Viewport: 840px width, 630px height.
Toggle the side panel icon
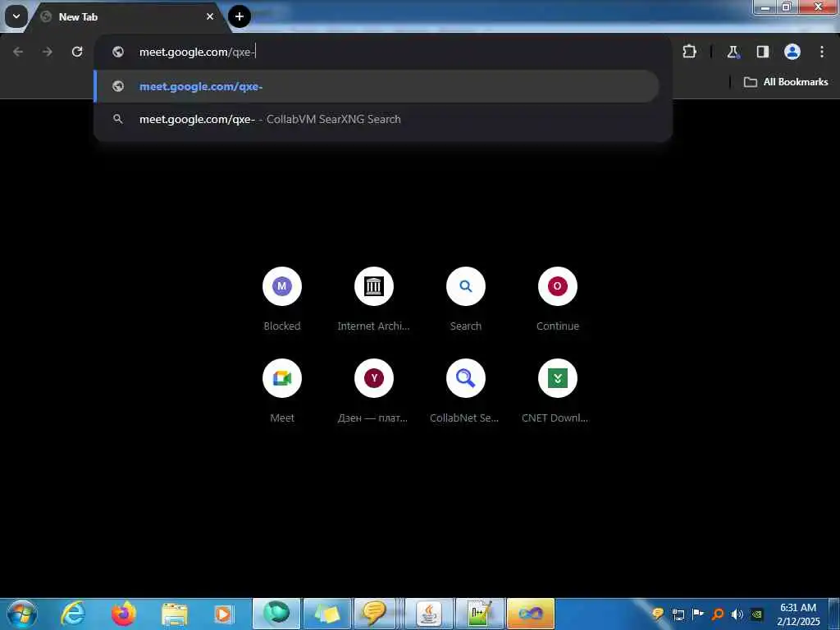point(763,52)
